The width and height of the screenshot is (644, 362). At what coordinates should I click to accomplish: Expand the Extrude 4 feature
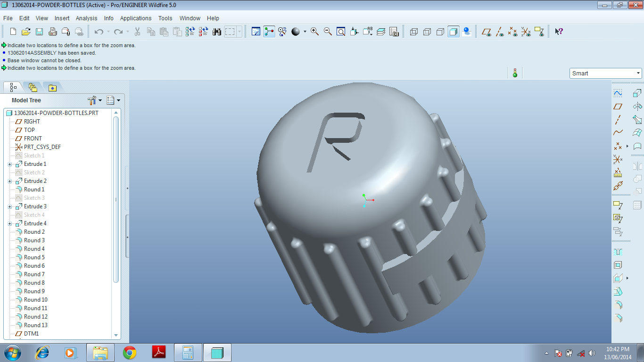tap(9, 223)
